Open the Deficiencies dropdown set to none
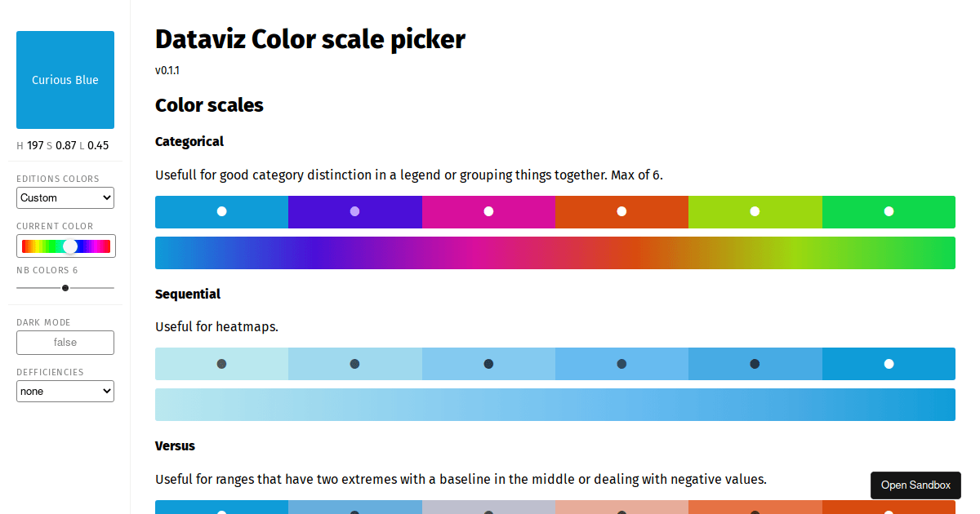 tap(65, 391)
